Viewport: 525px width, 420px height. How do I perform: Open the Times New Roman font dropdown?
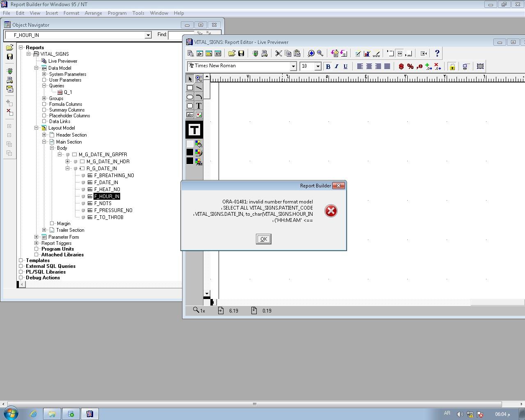pyautogui.click(x=293, y=66)
